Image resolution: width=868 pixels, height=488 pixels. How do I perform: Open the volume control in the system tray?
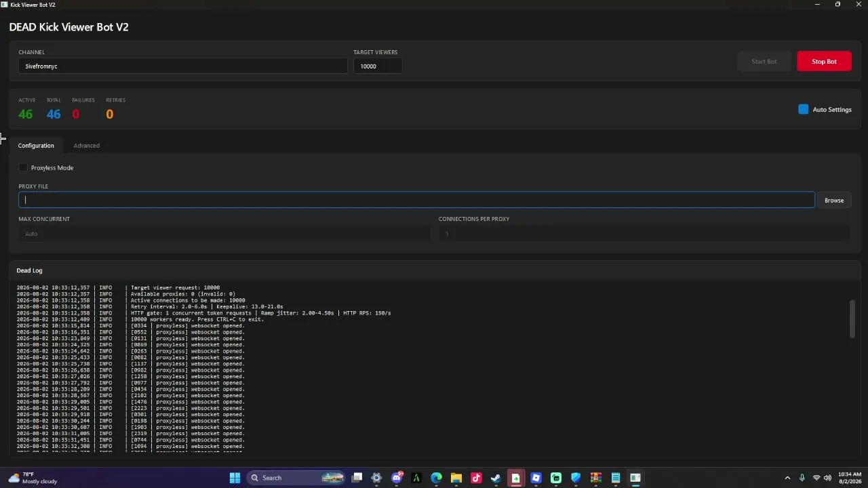[827, 478]
